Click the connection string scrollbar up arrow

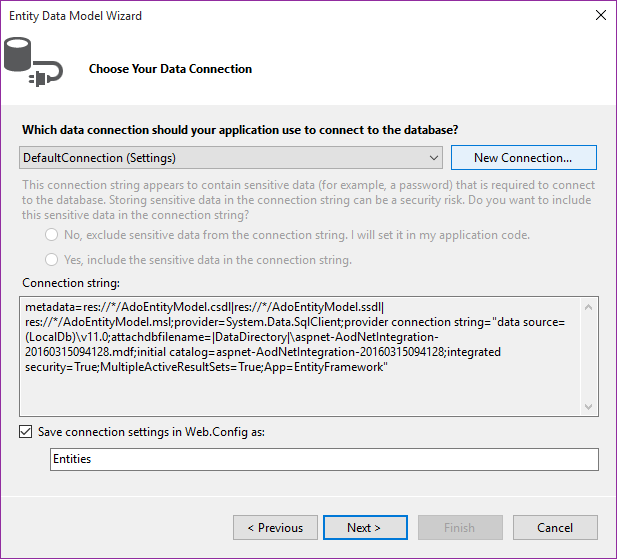pos(590,306)
